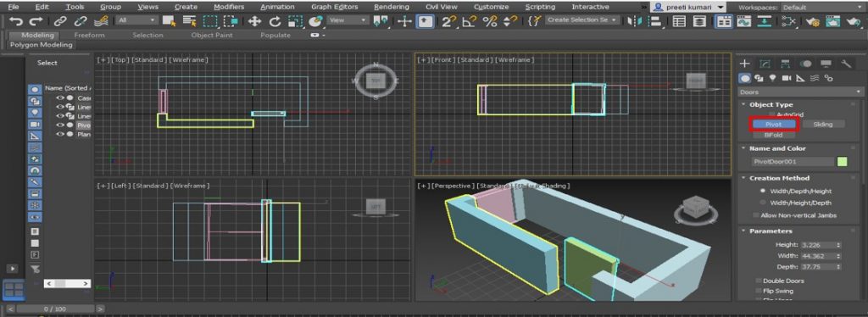This screenshot has width=868, height=317.
Task: Enable Allow Non-vertical Jambs checkbox
Action: [x=756, y=215]
